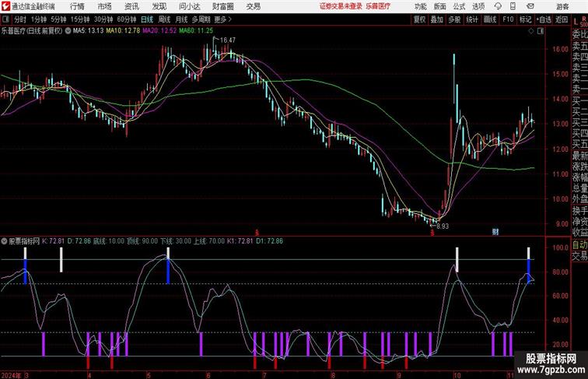
Task: Toggle the 叠加 overlay button
Action: 437,19
